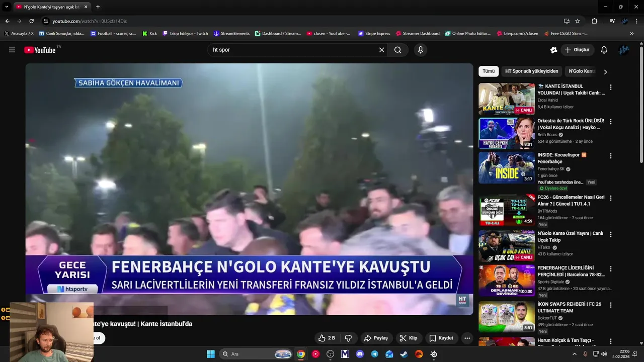Open the YouTube hamburger guide menu
Viewport: 644px width, 362px height.
(12, 50)
